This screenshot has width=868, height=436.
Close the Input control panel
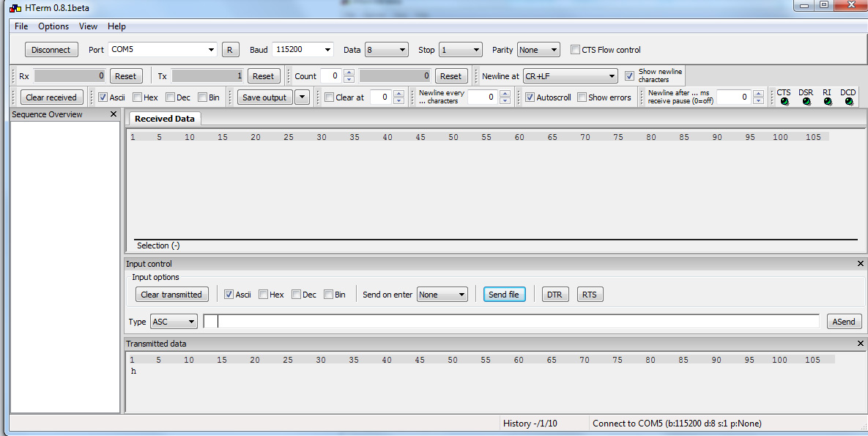[861, 264]
